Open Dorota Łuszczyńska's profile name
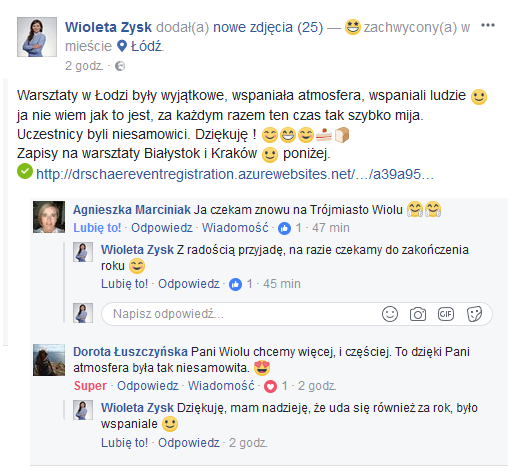 pos(130,352)
